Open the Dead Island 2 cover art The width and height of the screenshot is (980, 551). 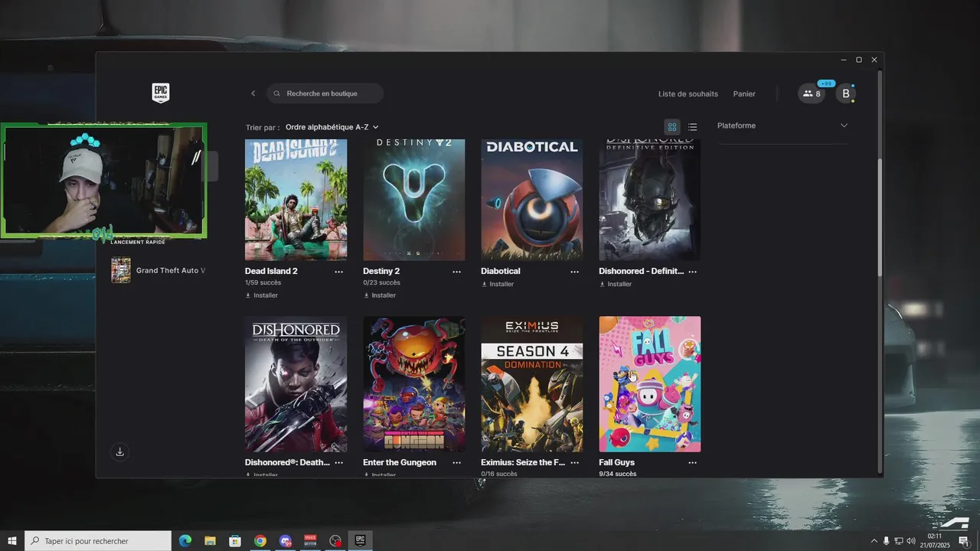(x=296, y=200)
